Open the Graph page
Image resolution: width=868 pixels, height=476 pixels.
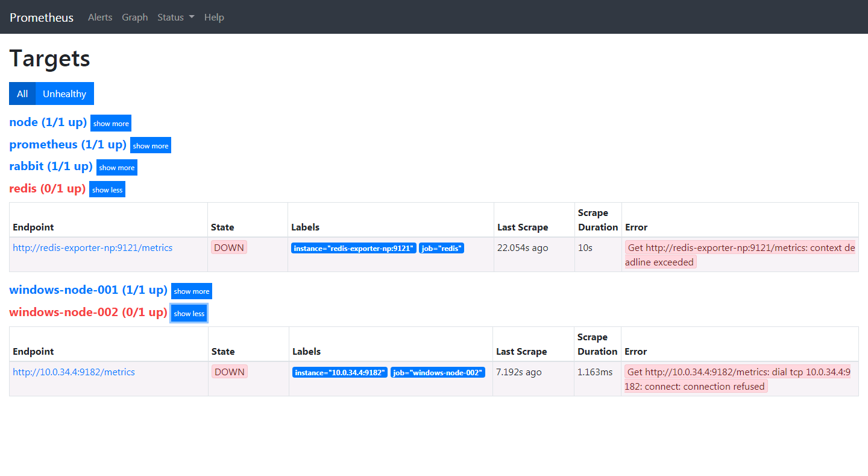click(x=135, y=17)
